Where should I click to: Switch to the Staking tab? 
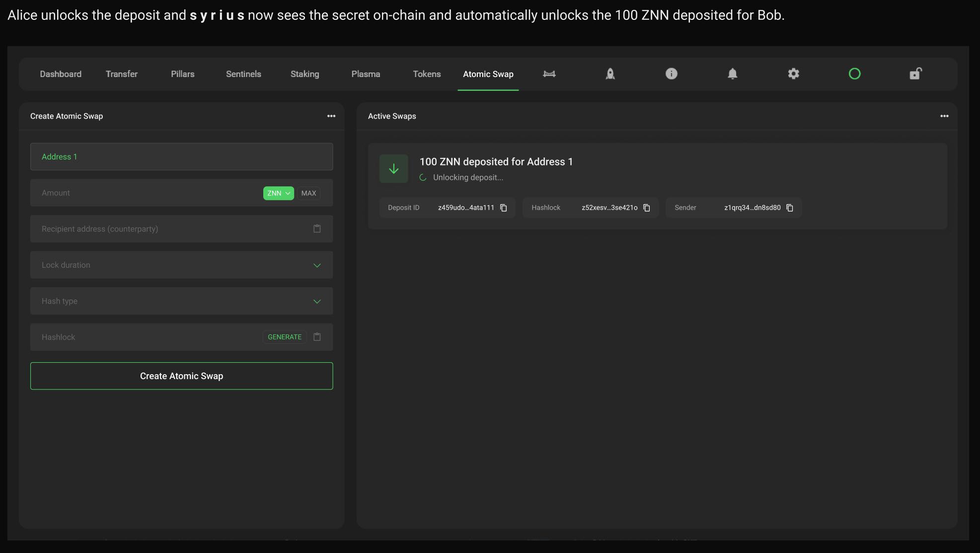(x=304, y=74)
